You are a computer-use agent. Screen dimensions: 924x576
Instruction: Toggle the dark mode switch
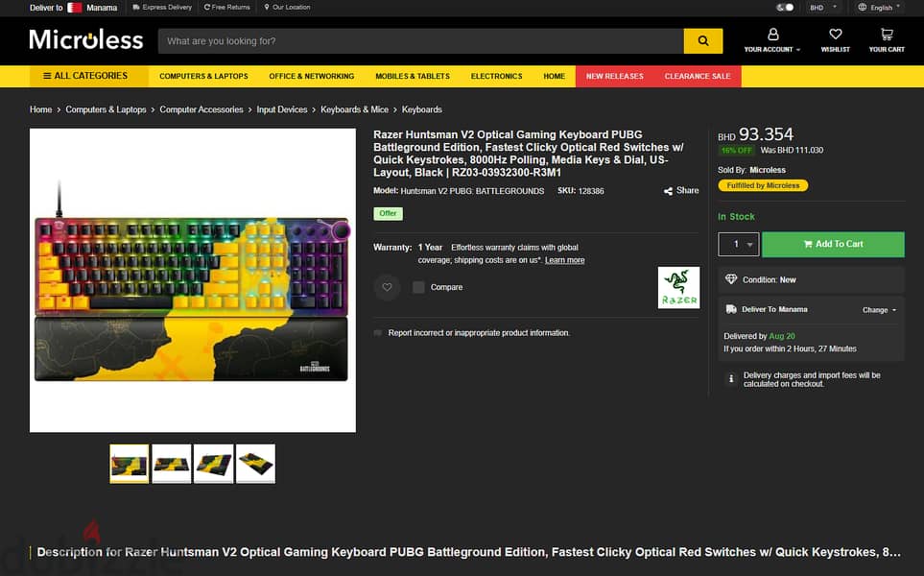click(785, 8)
